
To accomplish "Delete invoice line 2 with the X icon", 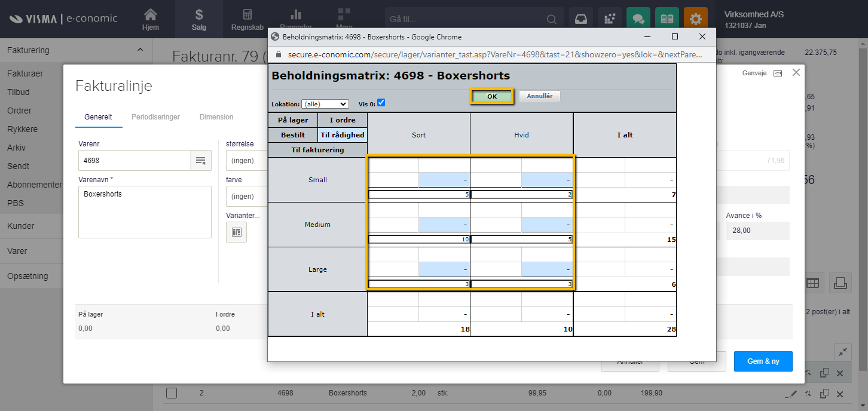I will coord(839,393).
